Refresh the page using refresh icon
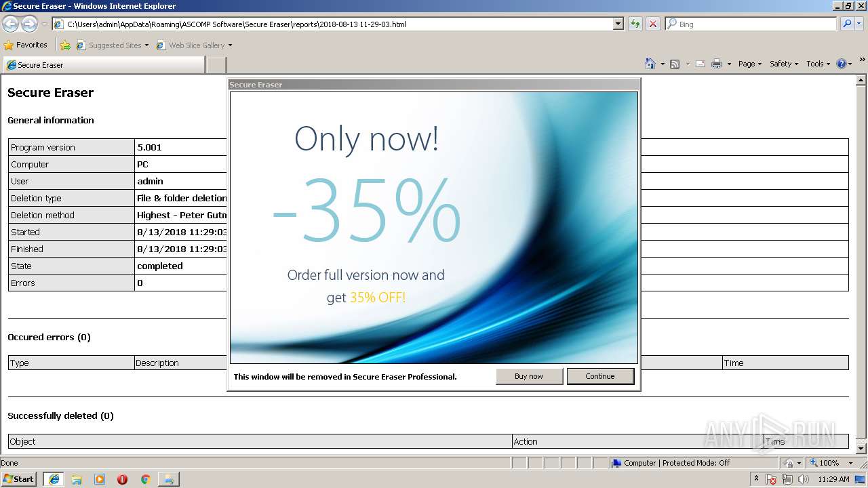This screenshot has height=488, width=868. (635, 24)
